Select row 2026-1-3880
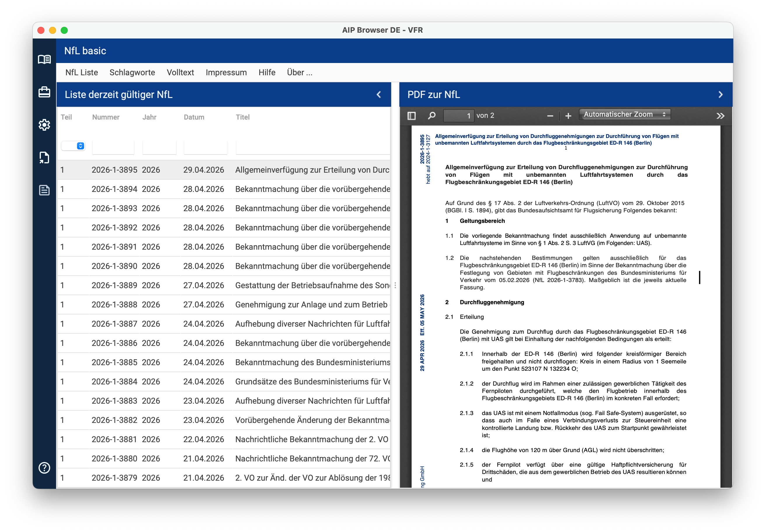This screenshot has height=532, width=766. pyautogui.click(x=224, y=459)
